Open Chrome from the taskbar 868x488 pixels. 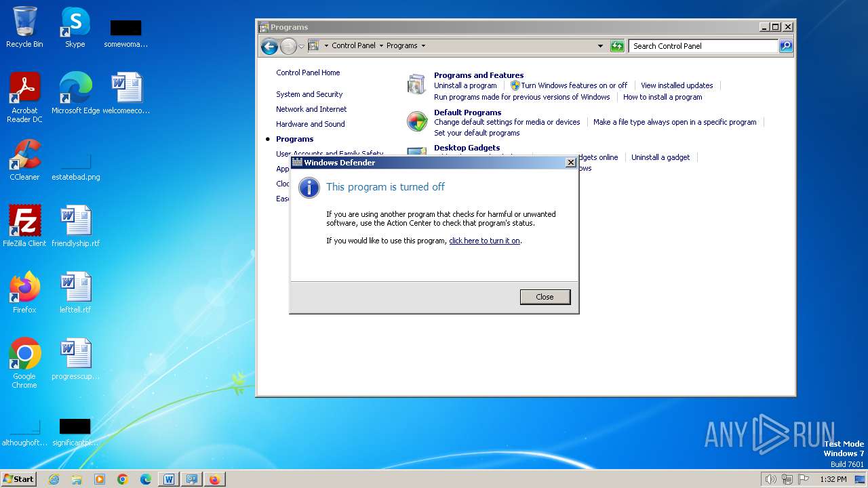click(123, 479)
